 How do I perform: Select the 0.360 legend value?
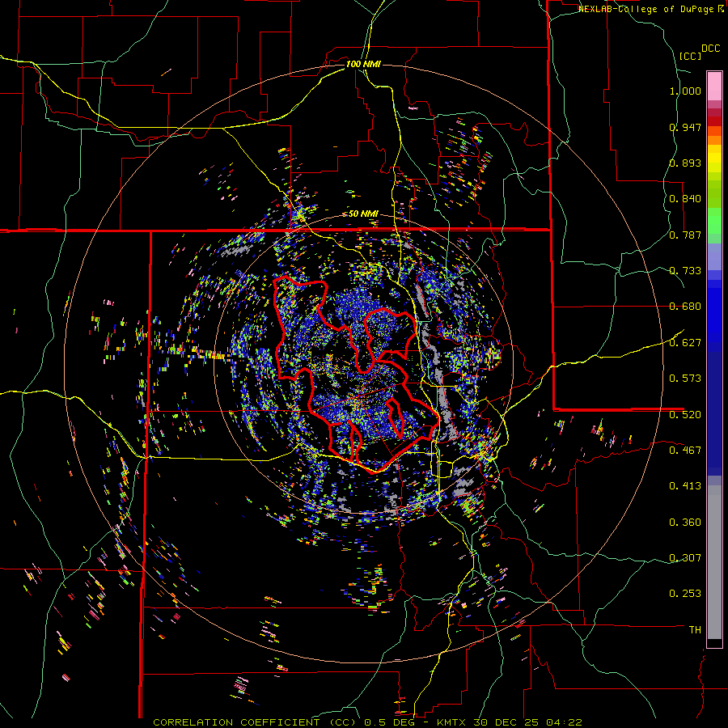click(685, 523)
